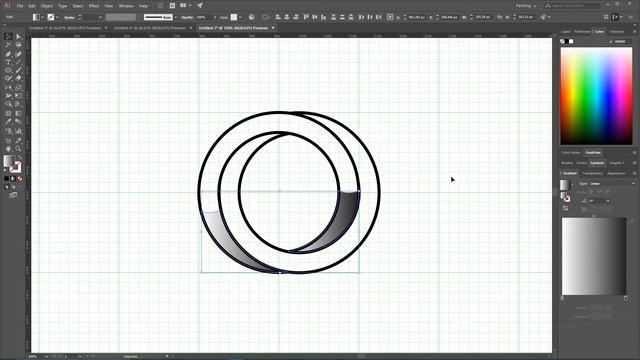Select the Direct Selection tool
This screenshot has width=640, height=360.
pos(18,37)
